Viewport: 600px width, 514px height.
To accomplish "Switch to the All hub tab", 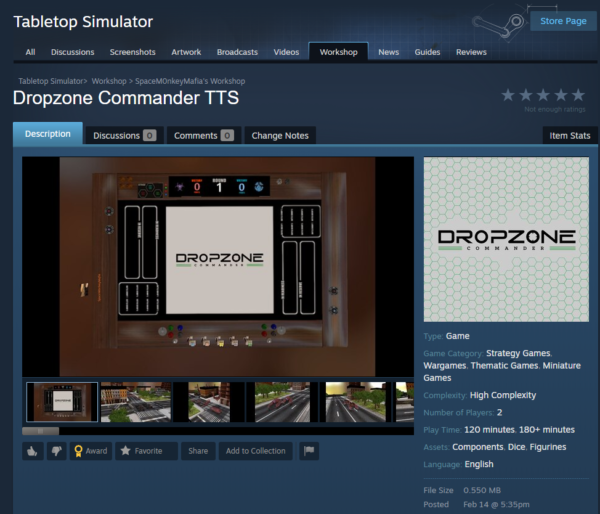I will pos(30,52).
